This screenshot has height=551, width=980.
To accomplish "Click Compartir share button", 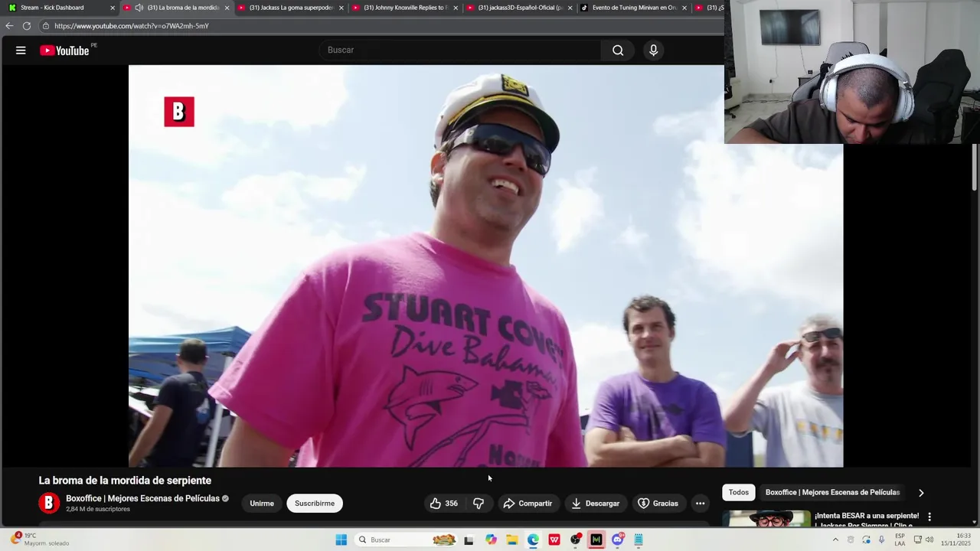I will tap(528, 504).
